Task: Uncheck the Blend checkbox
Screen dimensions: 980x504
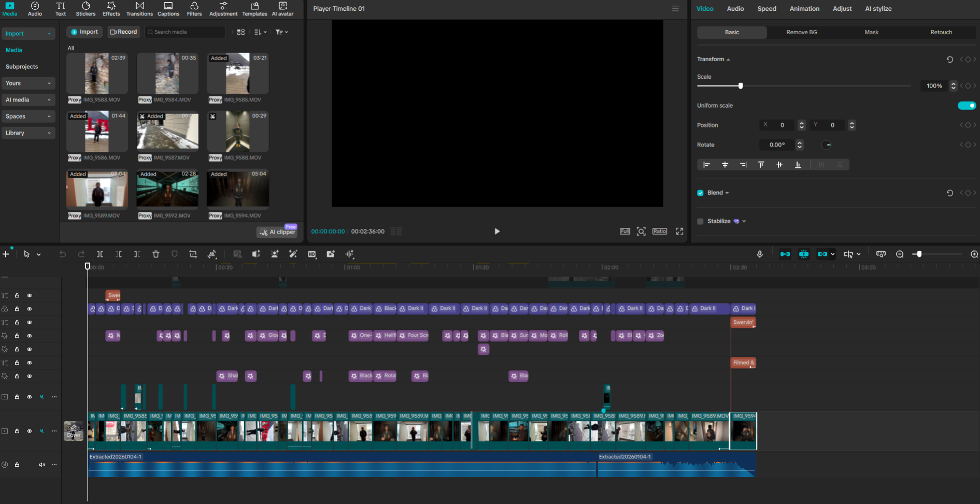Action: [700, 193]
